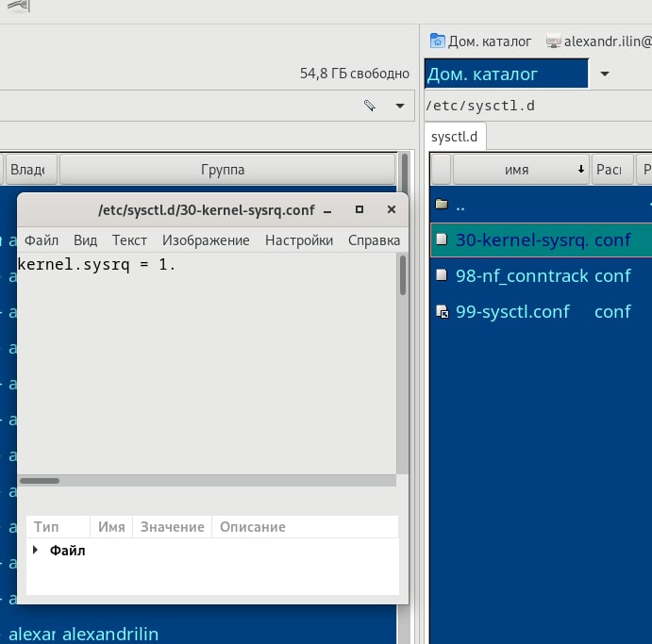Click the 99-sysctl.conf symlink icon
This screenshot has width=652, height=644.
(442, 311)
